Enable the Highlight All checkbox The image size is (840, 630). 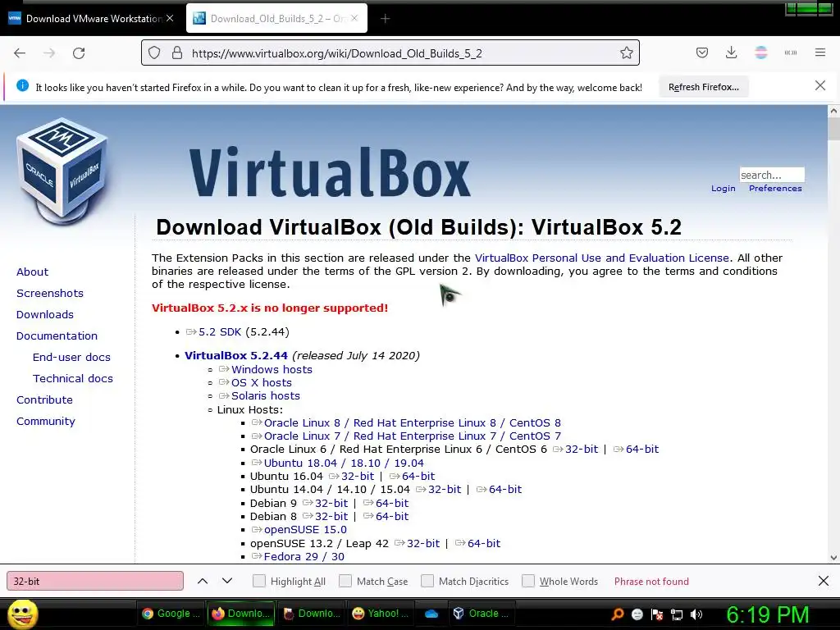click(x=258, y=582)
